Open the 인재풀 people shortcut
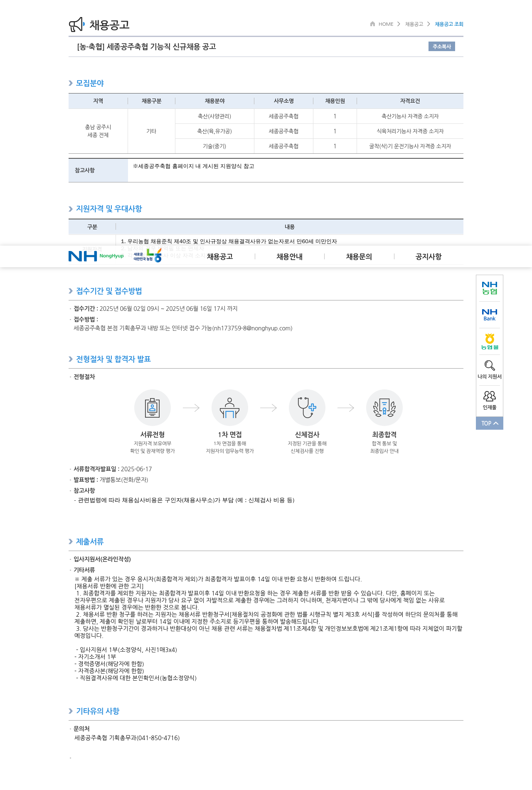This screenshot has height=790, width=532. (490, 400)
